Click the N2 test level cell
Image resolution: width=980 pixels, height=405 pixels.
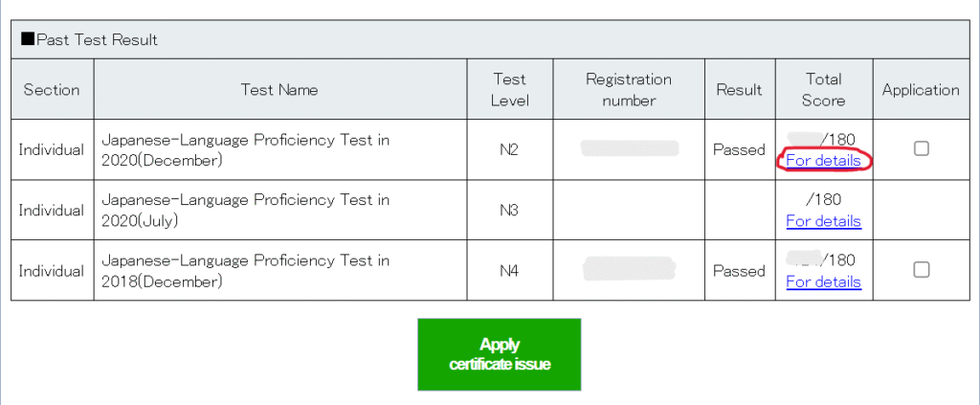pyautogui.click(x=509, y=150)
